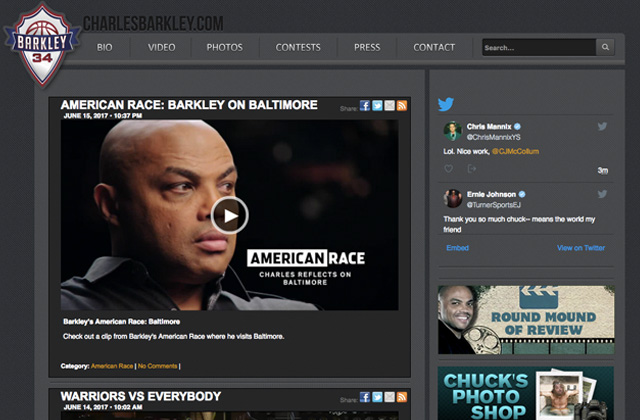The width and height of the screenshot is (640, 420).
Task: Open the @TurnerSportsEJ handle
Action: point(493,205)
